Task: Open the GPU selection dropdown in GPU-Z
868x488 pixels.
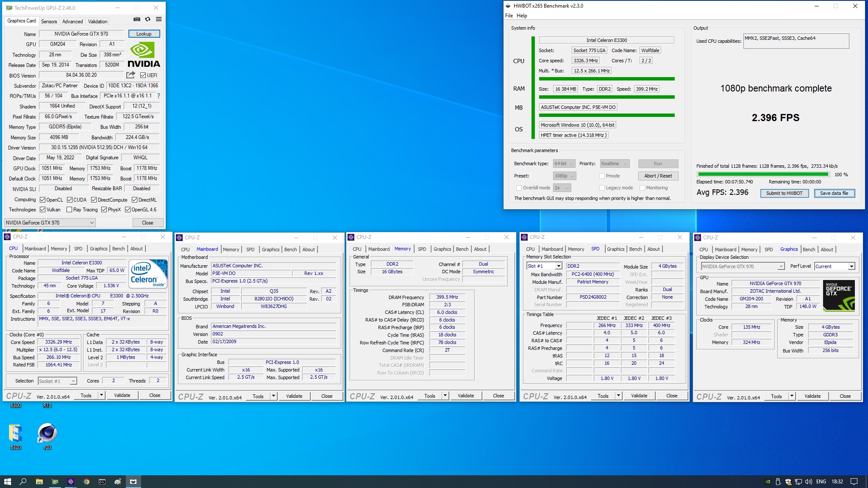Action: click(x=50, y=222)
